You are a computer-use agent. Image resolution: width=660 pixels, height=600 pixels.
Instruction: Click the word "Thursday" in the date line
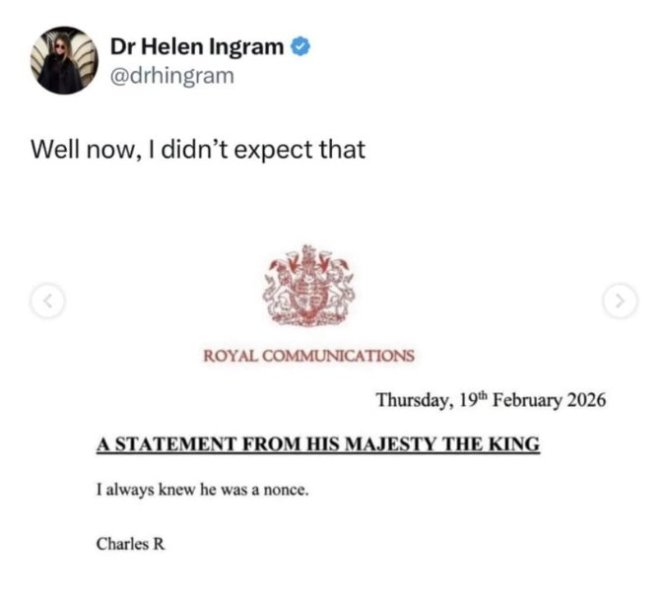tap(413, 401)
